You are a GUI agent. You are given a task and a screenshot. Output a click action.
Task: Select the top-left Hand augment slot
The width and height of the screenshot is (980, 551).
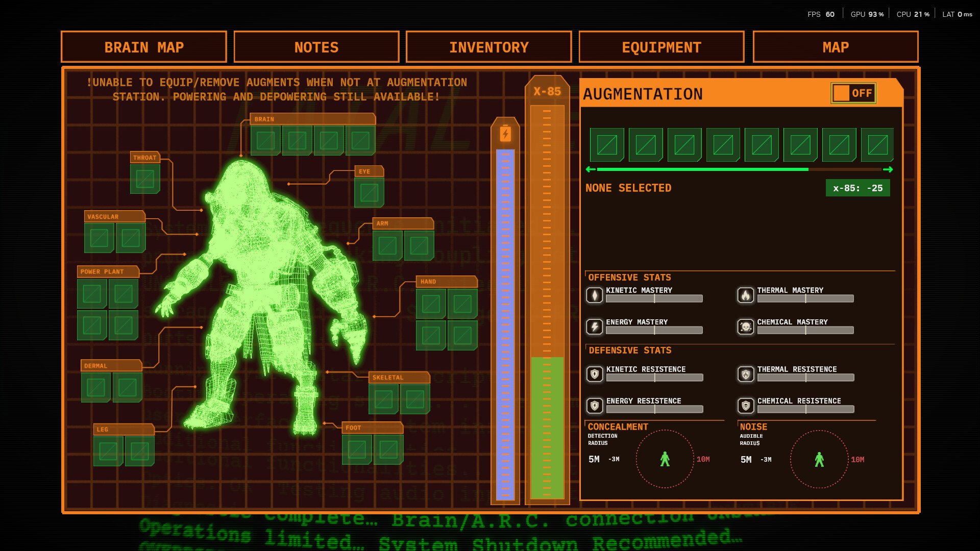(431, 304)
